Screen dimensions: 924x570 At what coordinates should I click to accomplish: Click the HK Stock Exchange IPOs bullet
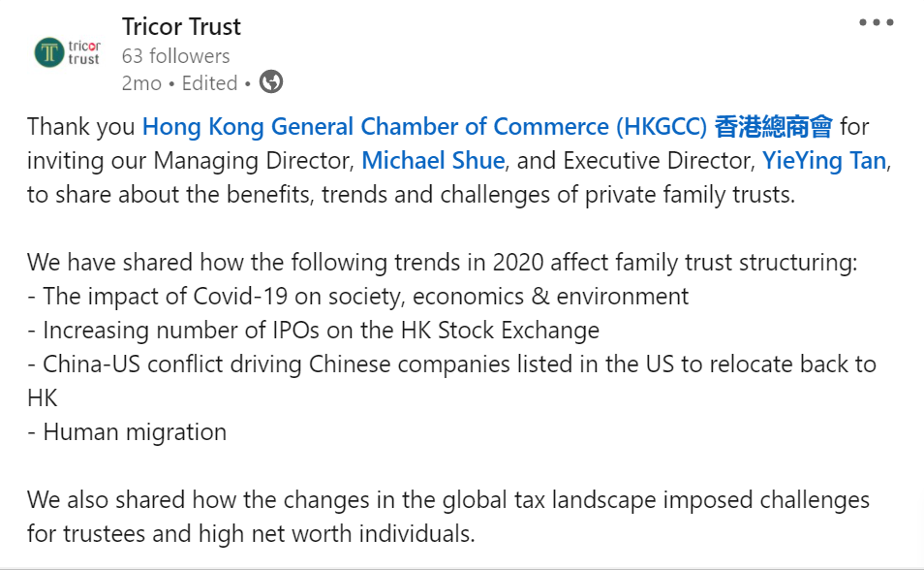(x=313, y=330)
